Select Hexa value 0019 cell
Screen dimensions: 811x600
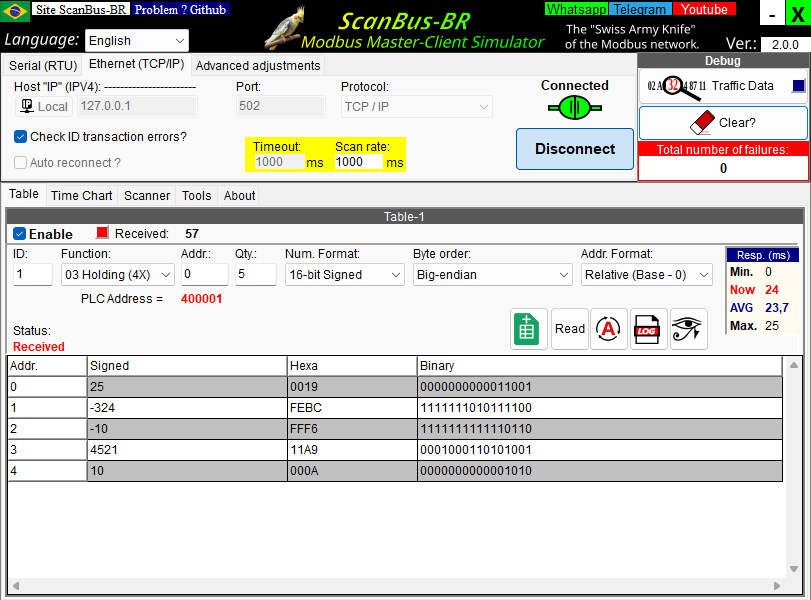click(352, 387)
